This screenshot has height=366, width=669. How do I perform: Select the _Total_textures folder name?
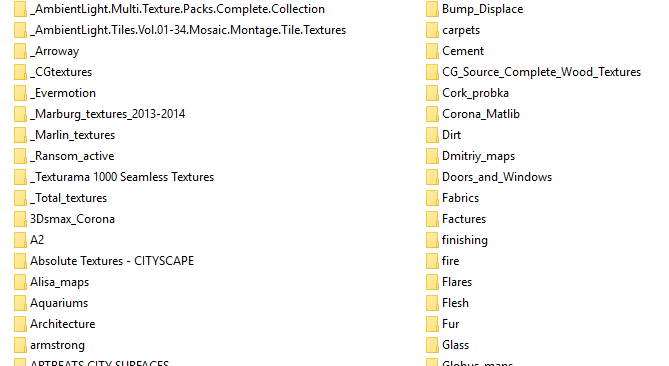coord(69,198)
